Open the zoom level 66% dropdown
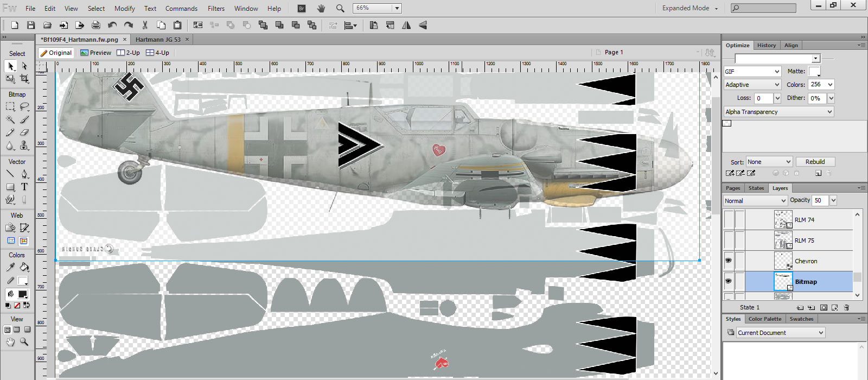The height and width of the screenshot is (380, 868). (397, 8)
